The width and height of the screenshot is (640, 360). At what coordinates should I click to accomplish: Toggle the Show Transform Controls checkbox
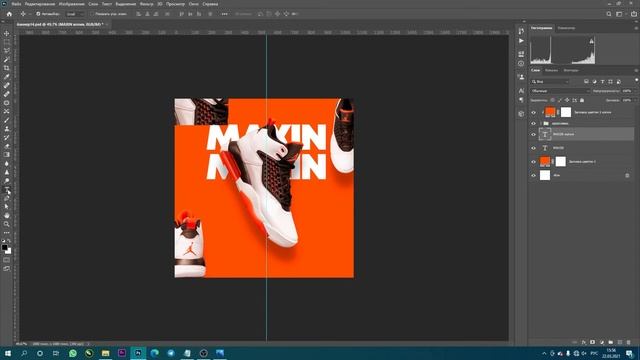92,14
